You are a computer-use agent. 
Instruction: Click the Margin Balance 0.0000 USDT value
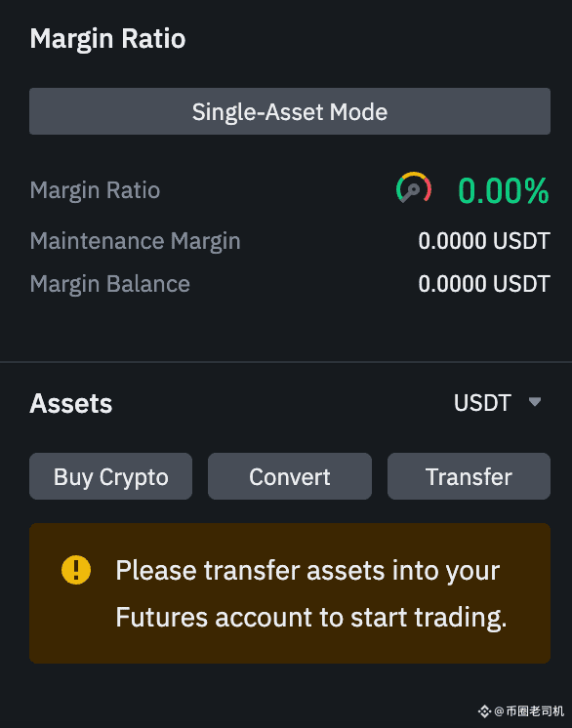[484, 284]
